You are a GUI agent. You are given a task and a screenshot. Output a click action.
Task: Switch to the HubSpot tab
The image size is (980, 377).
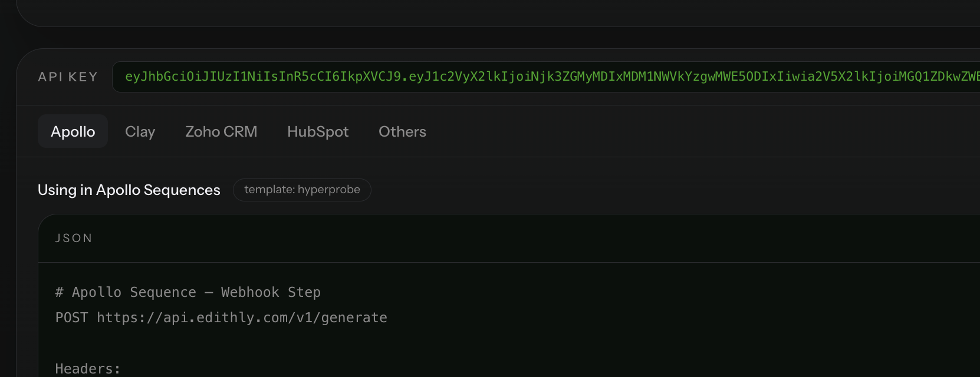coord(318,131)
